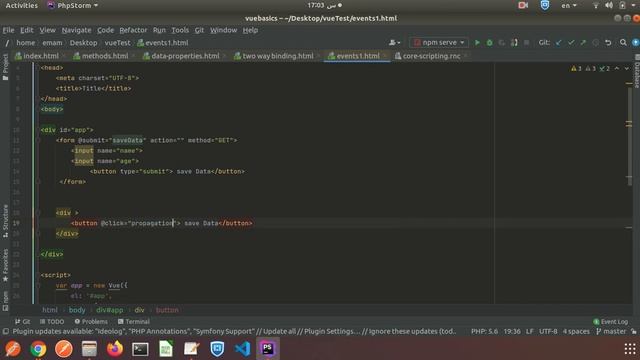This screenshot has width=640, height=360.
Task: Launch Firefox from the dock
Action: click(115, 349)
